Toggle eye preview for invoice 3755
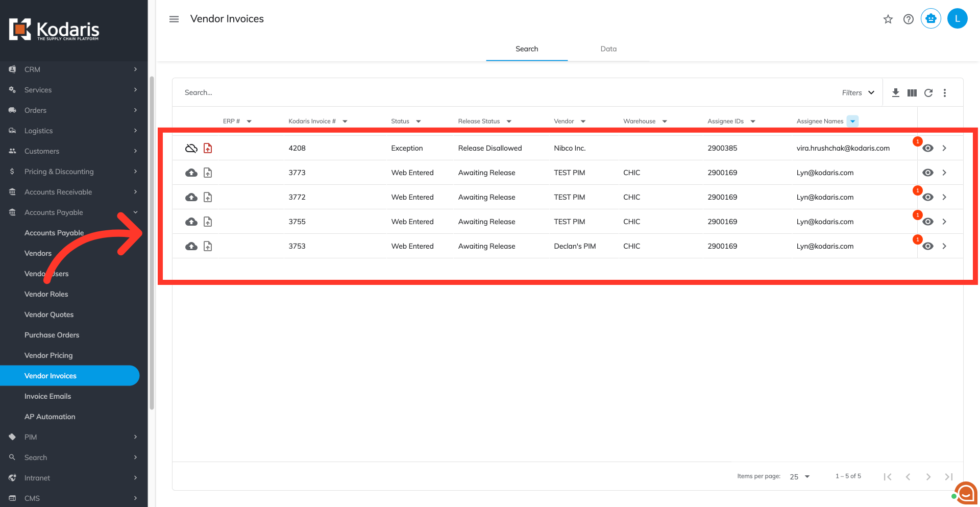Screen dimensions: 980x507 click(928, 222)
